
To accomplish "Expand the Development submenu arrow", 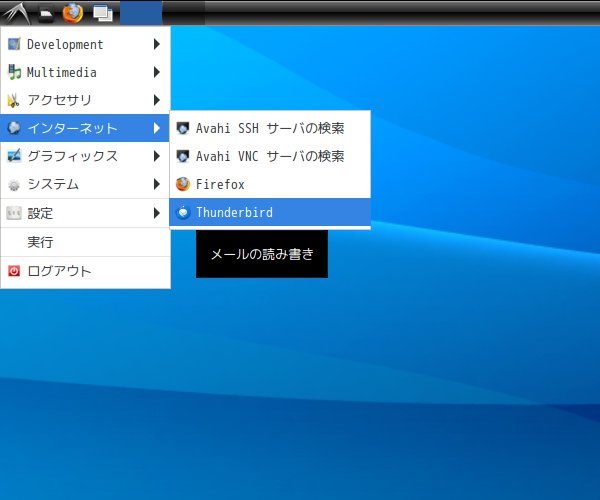I will [157, 44].
